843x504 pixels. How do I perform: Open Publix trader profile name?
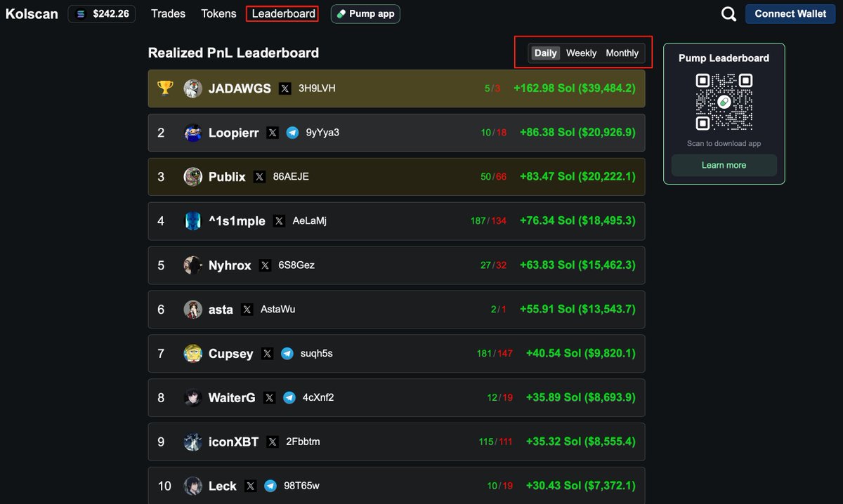[x=227, y=177]
